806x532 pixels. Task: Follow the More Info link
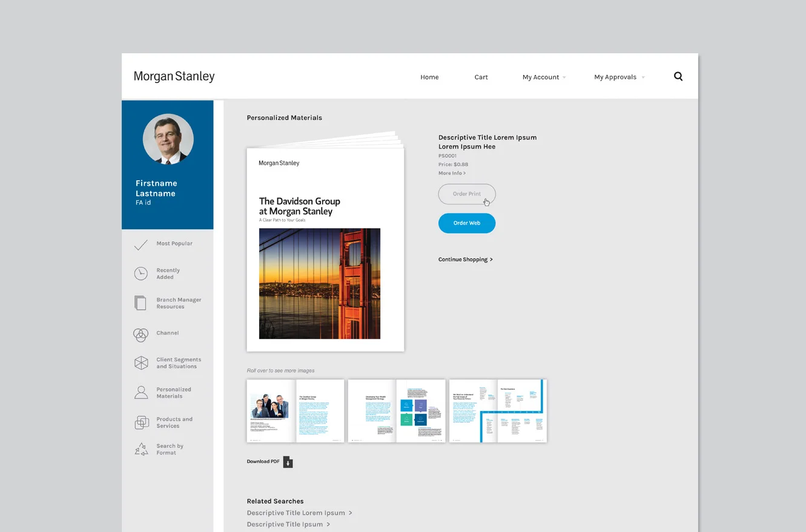pos(452,173)
